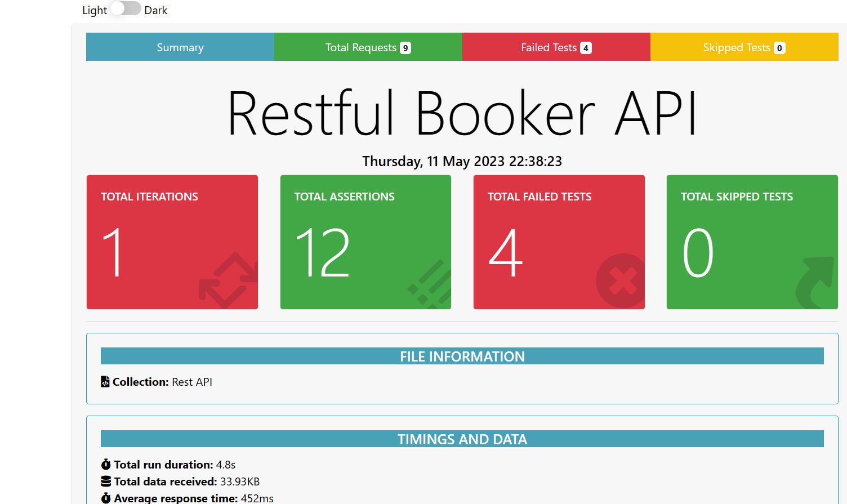This screenshot has width=847, height=504.
Task: Click the database icon beside Total data received
Action: coord(105,481)
